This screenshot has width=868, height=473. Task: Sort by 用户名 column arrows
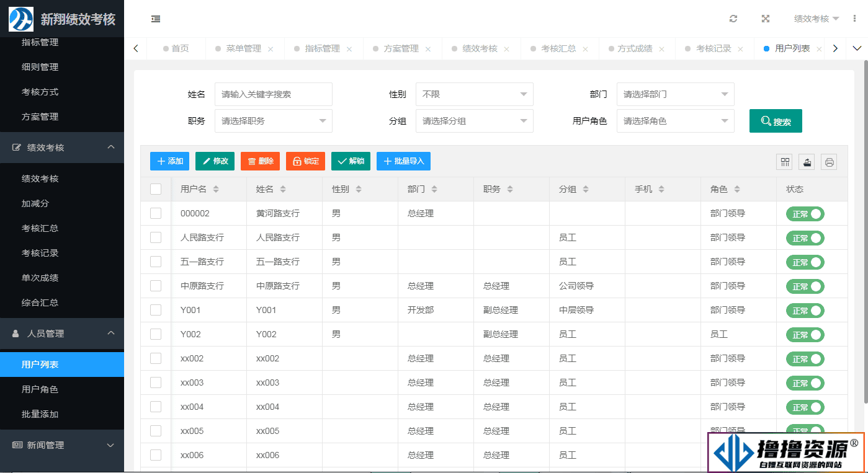[x=216, y=189]
